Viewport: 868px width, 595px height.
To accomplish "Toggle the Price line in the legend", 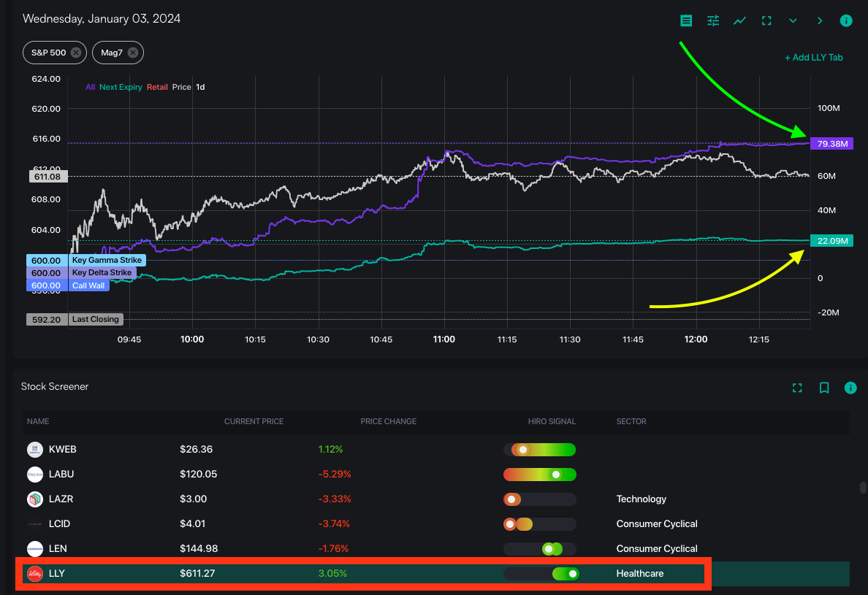I will coord(181,87).
